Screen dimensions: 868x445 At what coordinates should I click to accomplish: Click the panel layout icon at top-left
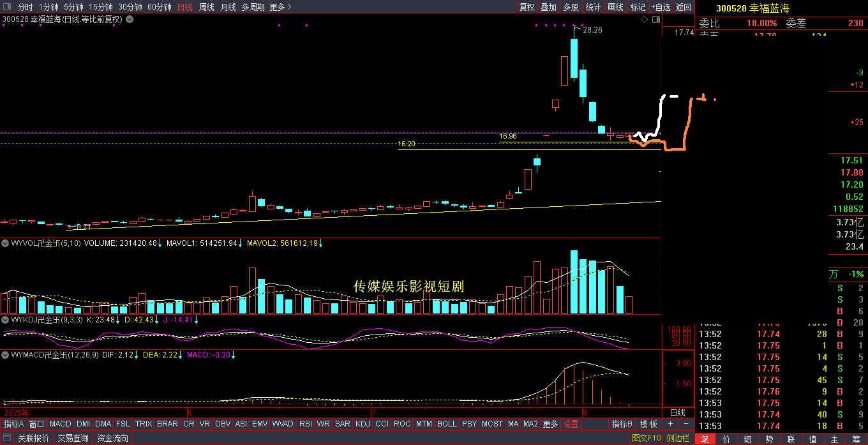coord(7,7)
